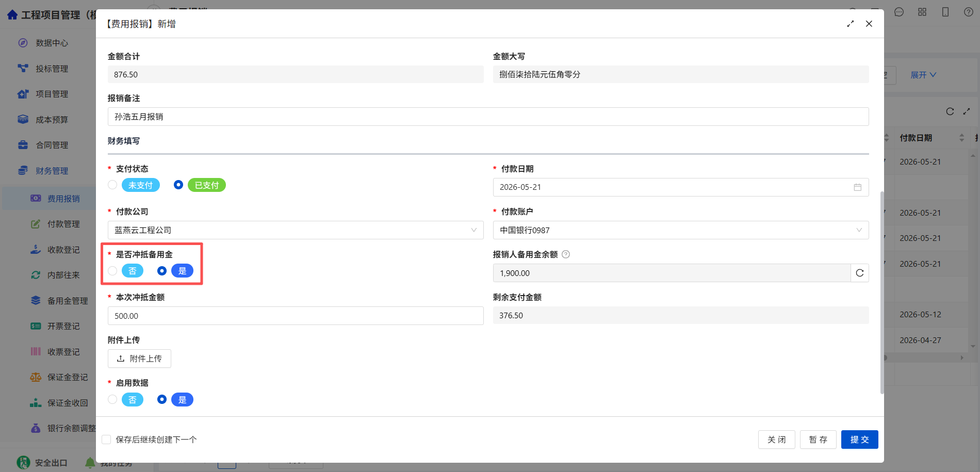Open 付款账户 dropdown
The width and height of the screenshot is (980, 472).
(681, 230)
